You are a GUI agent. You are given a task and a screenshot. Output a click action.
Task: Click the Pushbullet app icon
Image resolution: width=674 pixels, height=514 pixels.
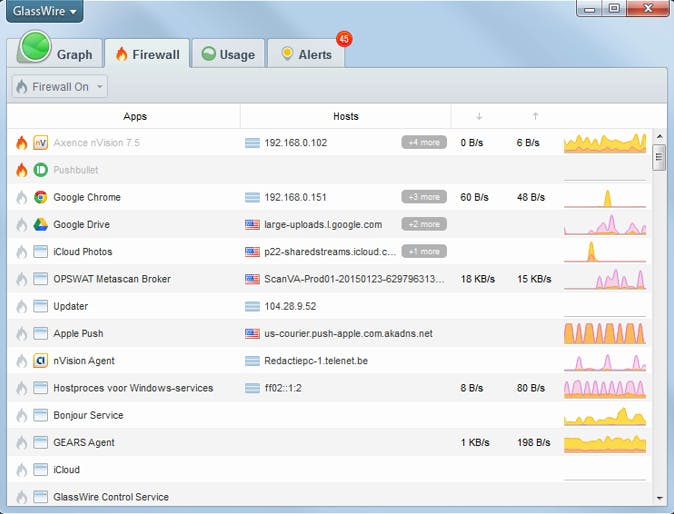40,170
